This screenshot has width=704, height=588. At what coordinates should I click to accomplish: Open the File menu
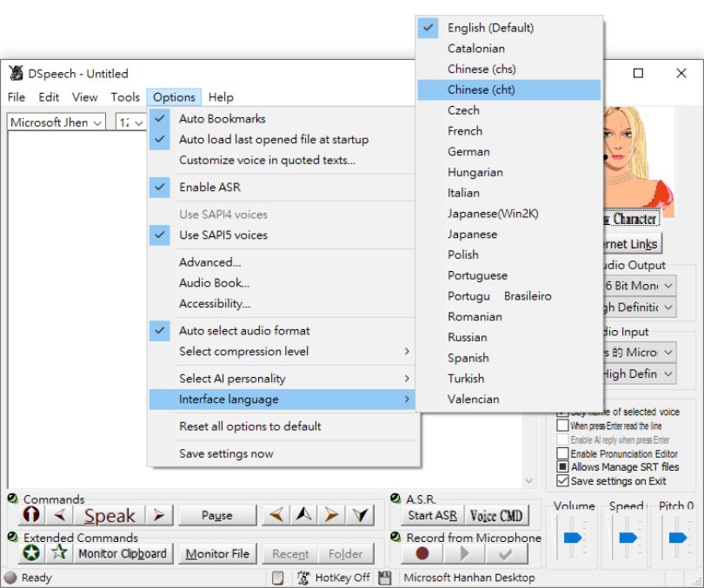[17, 97]
